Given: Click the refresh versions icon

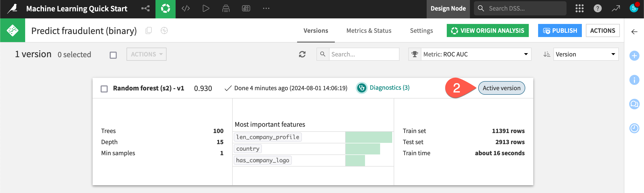Looking at the screenshot, I should (302, 54).
